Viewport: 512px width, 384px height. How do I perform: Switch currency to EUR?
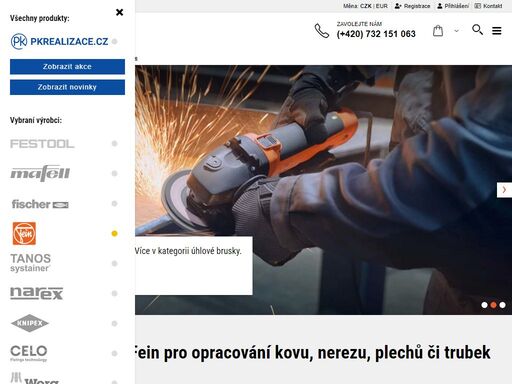point(382,6)
